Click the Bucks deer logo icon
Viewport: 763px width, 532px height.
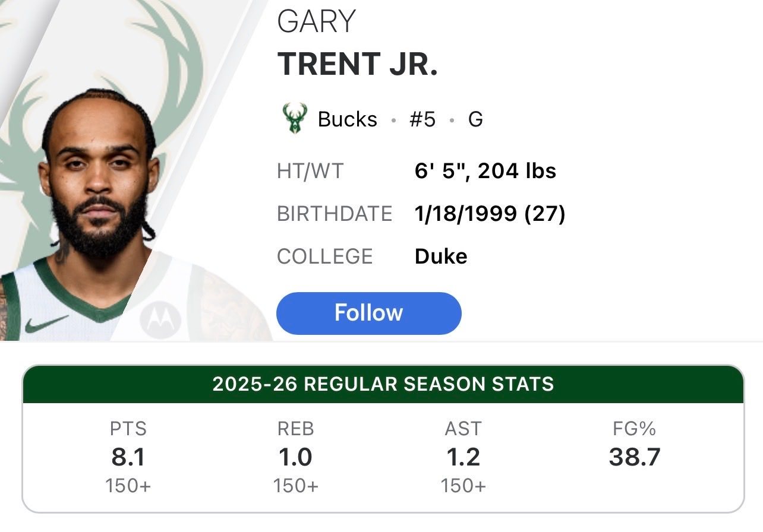point(293,118)
